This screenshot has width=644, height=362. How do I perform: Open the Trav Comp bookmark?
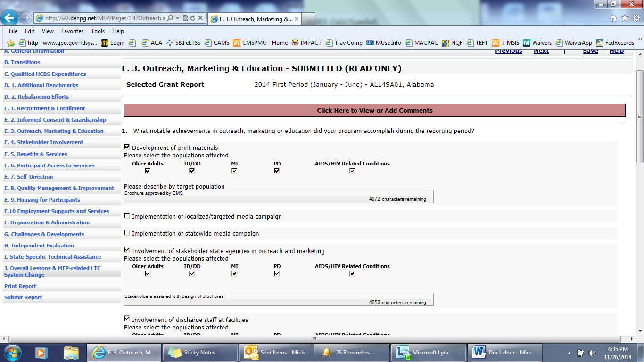click(344, 43)
